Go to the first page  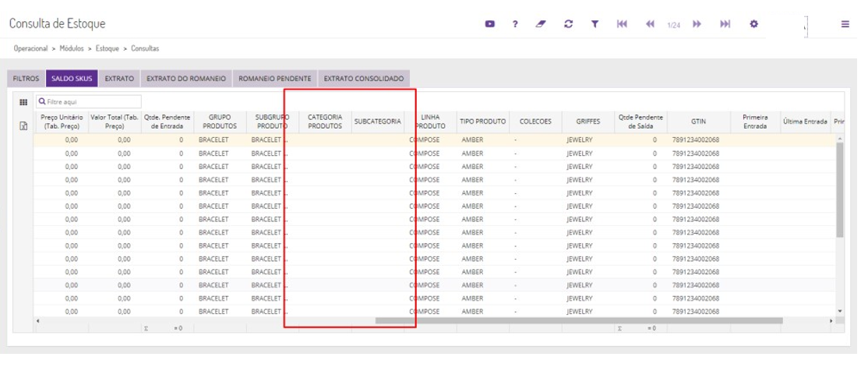click(x=622, y=24)
